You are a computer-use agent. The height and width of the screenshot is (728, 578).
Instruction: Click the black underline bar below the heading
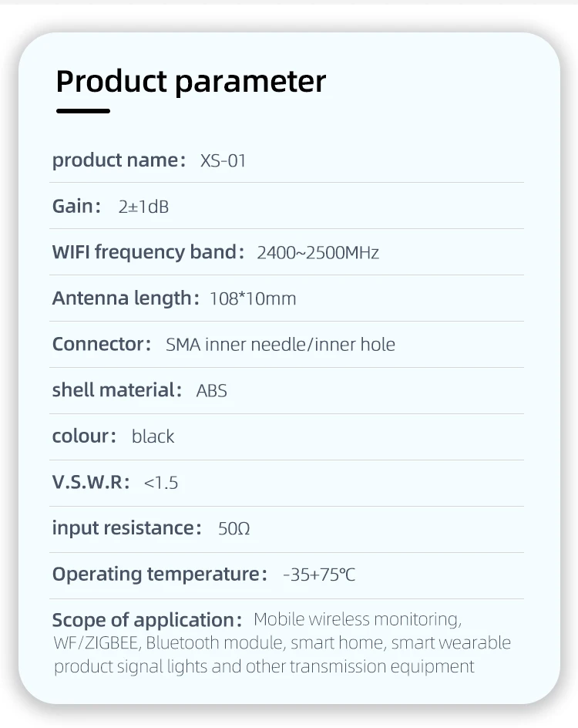(x=83, y=111)
